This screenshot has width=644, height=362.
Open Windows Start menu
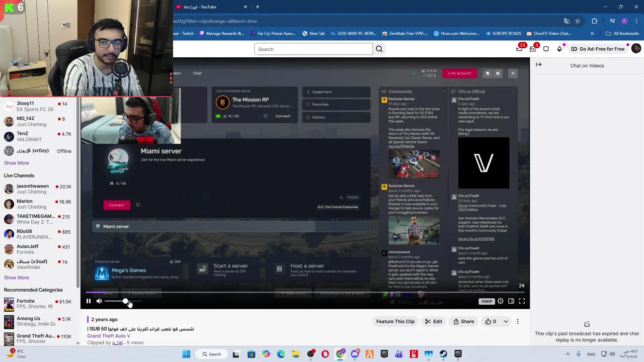pos(186,354)
